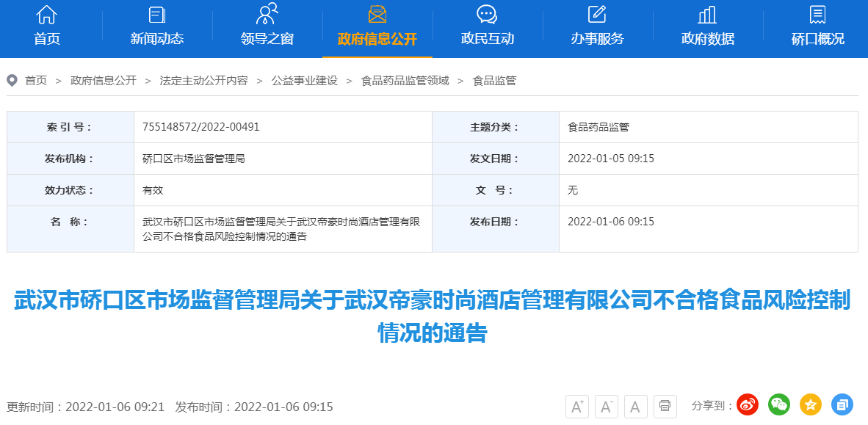The image size is (868, 425).
Task: Open the 首页 home tab in navigation
Action: point(47,27)
